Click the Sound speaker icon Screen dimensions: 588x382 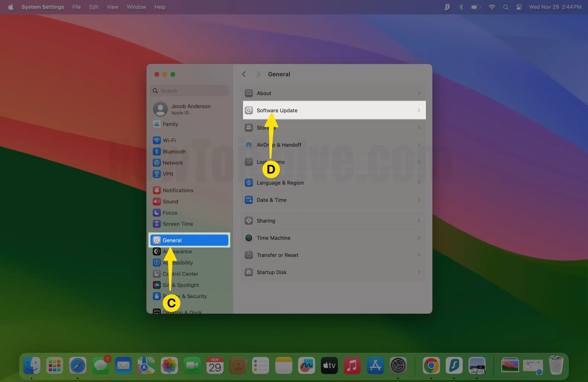157,201
